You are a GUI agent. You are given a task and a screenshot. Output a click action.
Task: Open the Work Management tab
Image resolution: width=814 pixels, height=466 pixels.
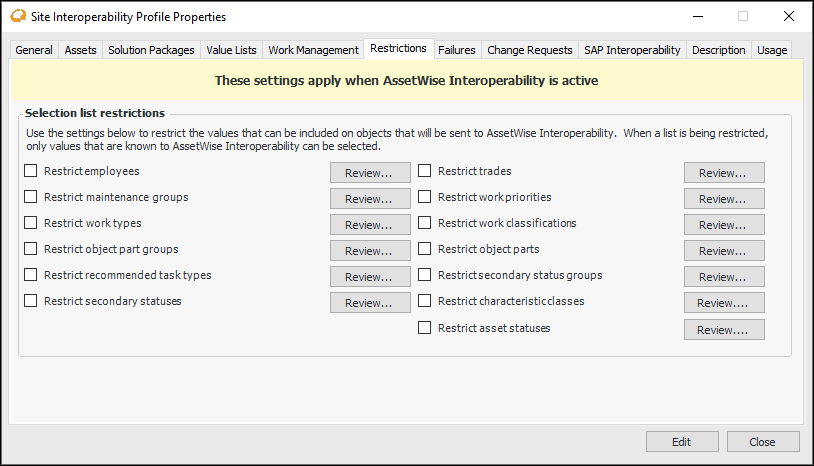point(313,50)
